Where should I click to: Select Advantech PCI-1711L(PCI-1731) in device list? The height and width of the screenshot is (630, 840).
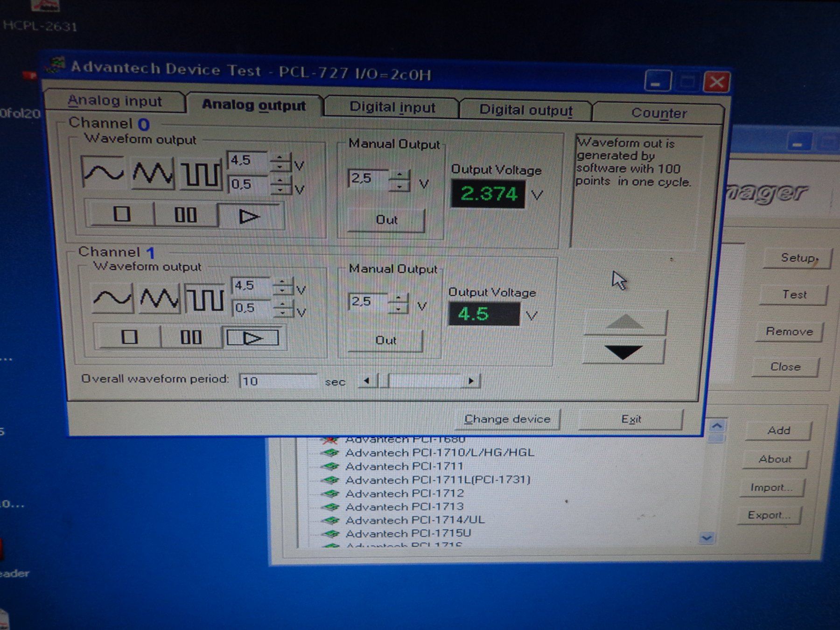tap(438, 479)
